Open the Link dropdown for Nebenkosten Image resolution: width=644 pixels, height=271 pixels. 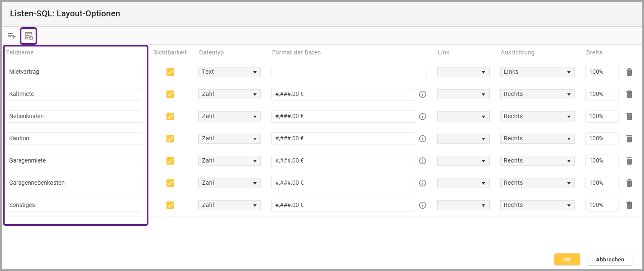[x=463, y=116]
